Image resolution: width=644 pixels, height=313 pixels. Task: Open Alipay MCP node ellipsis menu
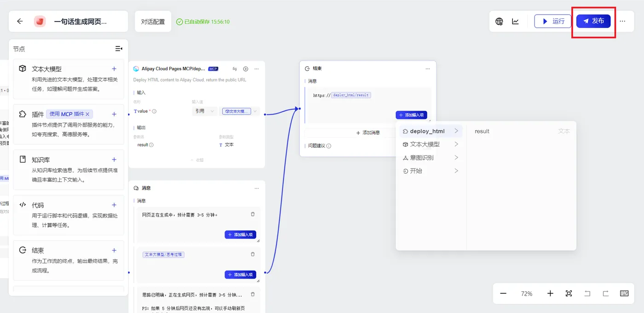pyautogui.click(x=257, y=69)
